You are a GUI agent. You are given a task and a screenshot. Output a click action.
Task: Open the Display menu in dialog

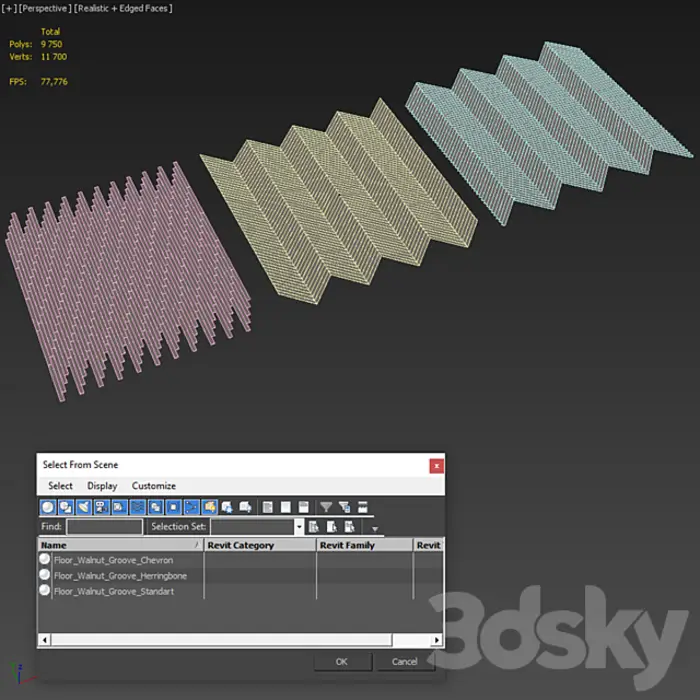[x=102, y=486]
